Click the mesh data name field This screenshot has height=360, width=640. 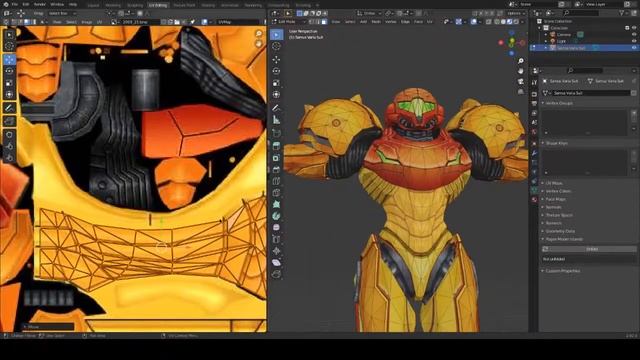pyautogui.click(x=591, y=93)
